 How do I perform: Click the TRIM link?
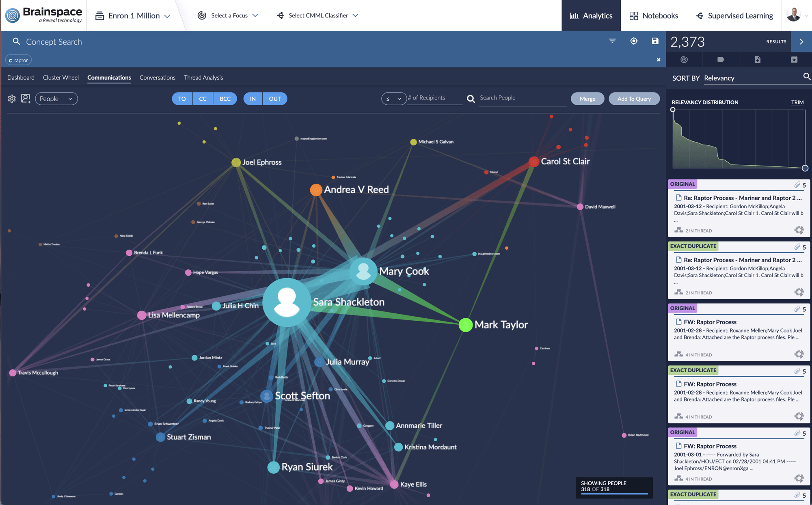(x=797, y=102)
